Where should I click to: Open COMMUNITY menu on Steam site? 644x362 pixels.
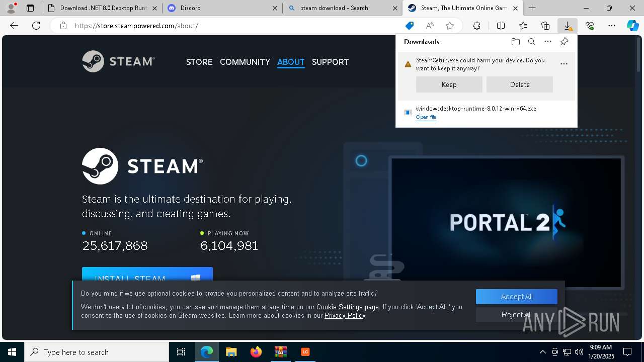pyautogui.click(x=245, y=62)
